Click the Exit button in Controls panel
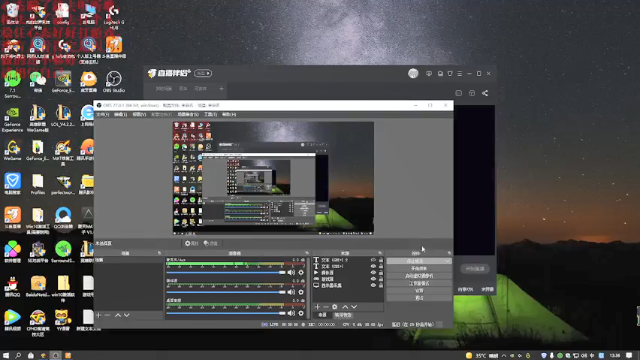This screenshot has height=360, width=640. coord(419,298)
